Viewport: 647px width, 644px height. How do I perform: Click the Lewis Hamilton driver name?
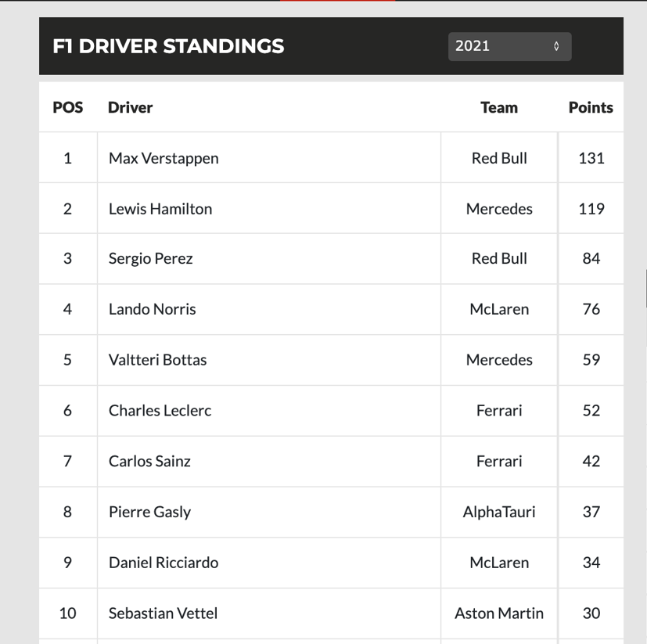click(x=160, y=209)
